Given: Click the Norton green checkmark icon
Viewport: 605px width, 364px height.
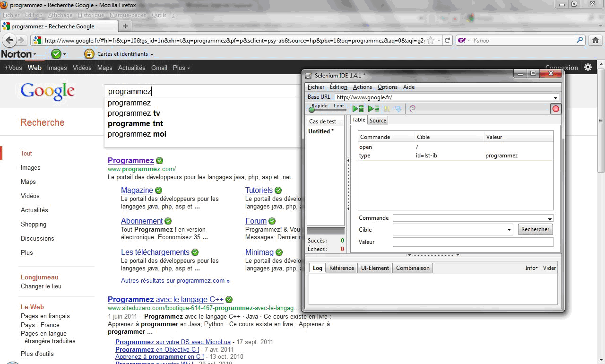Looking at the screenshot, I should point(56,54).
